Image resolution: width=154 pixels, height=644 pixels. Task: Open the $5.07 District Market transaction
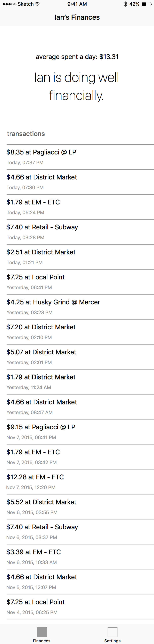(80, 357)
